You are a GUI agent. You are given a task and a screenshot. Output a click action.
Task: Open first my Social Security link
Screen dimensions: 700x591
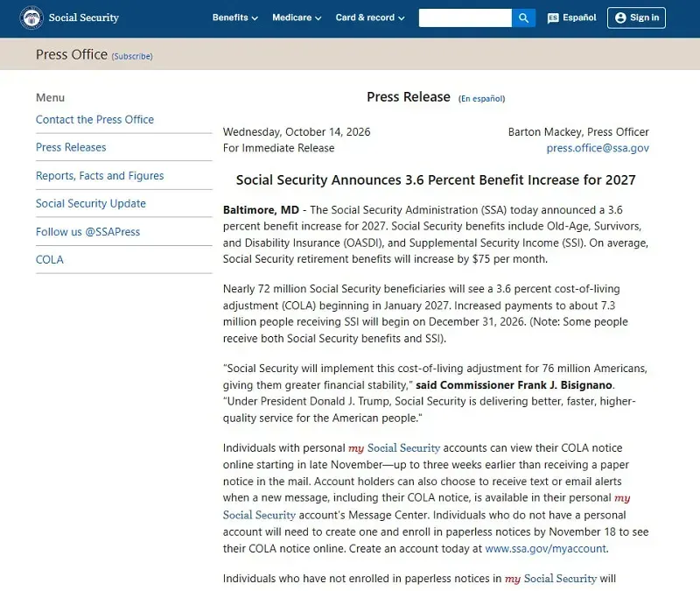pos(395,448)
